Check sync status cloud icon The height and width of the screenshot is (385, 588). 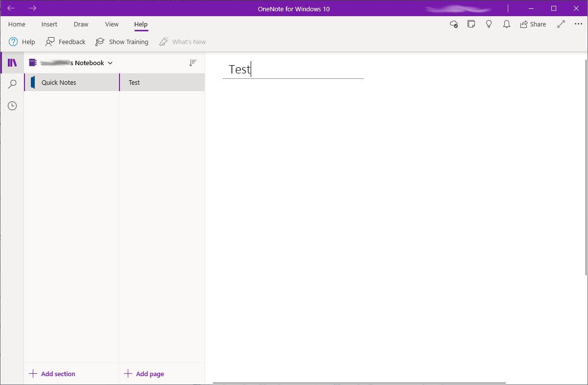(454, 24)
